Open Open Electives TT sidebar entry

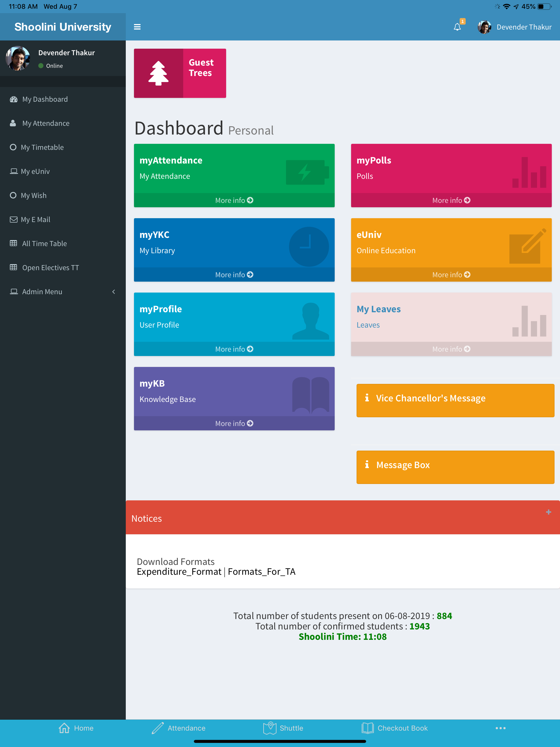coord(63,267)
